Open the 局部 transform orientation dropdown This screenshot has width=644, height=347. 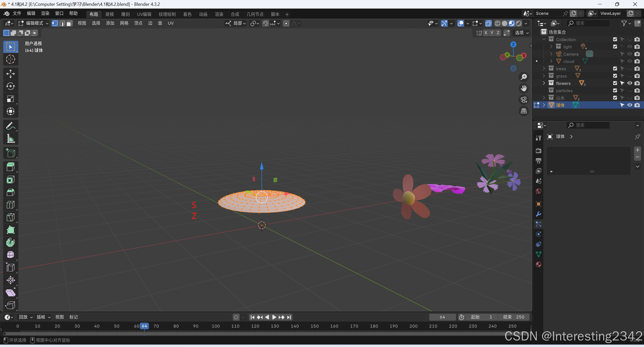point(236,23)
